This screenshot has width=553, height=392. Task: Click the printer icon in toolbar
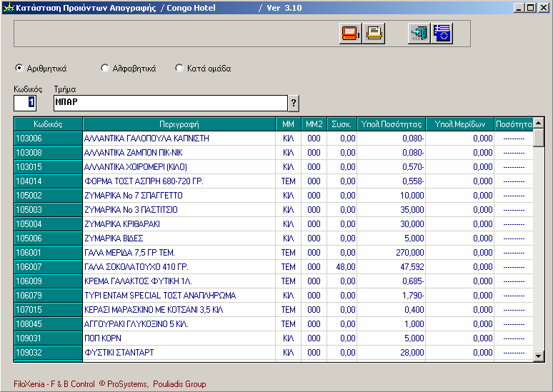(374, 34)
